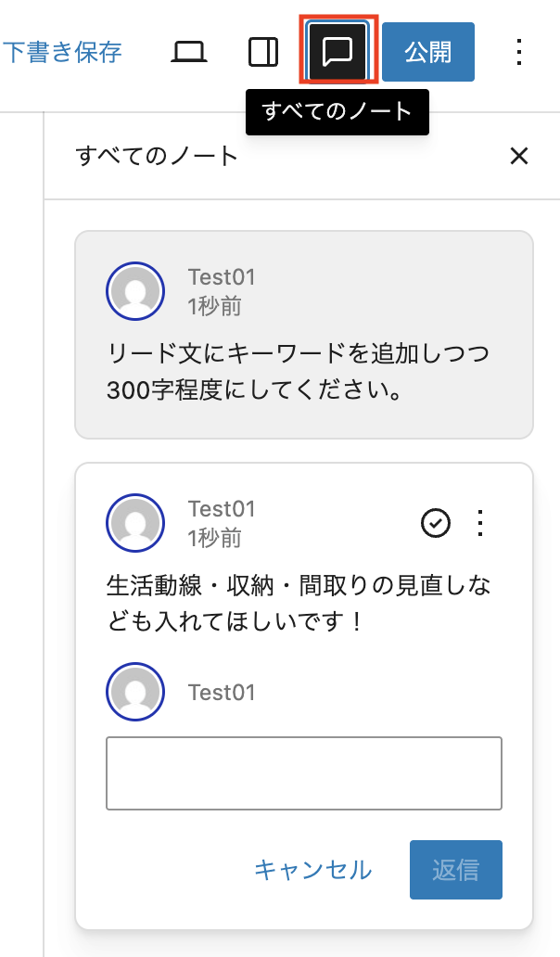Click the 1秒前 timestamp on the second note
Image resolution: width=560 pixels, height=957 pixels.
[214, 538]
